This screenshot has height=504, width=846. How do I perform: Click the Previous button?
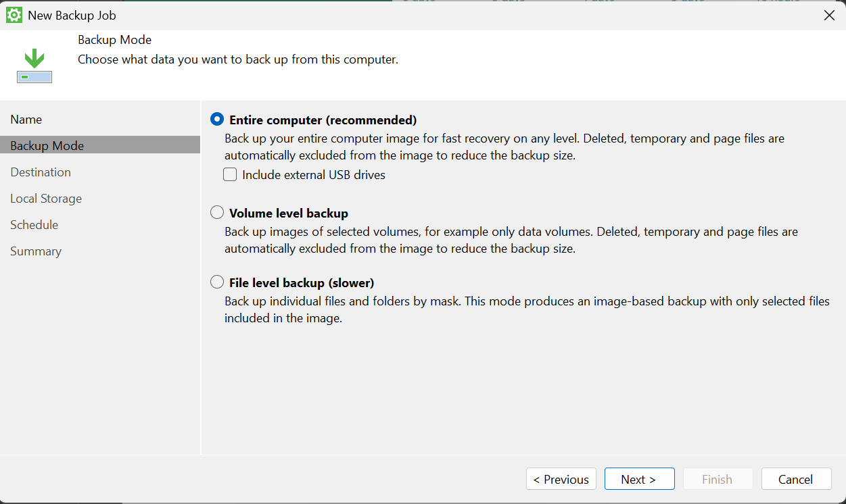561,479
